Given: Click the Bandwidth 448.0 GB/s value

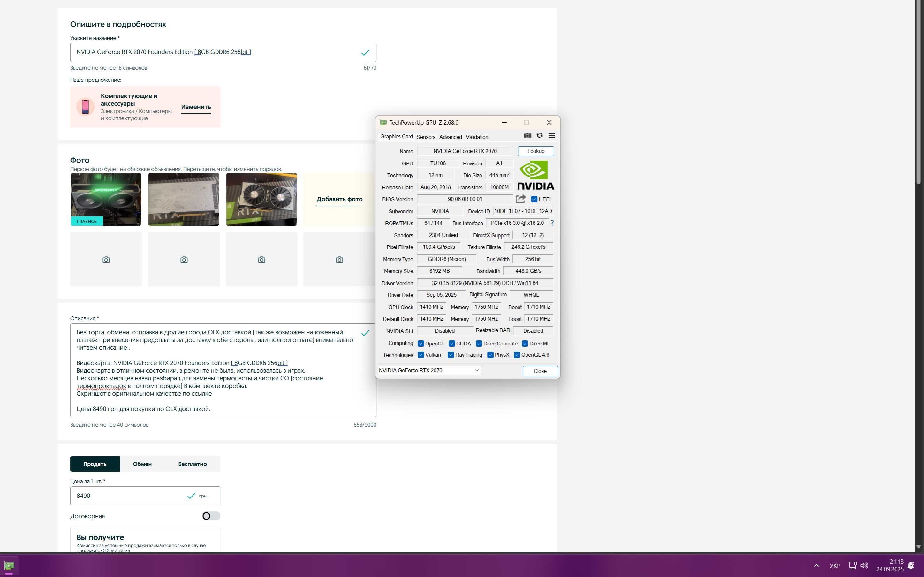Looking at the screenshot, I should tap(528, 271).
